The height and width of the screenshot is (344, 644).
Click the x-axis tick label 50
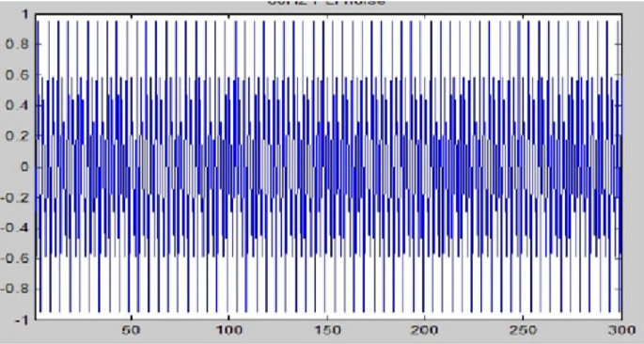click(x=131, y=330)
